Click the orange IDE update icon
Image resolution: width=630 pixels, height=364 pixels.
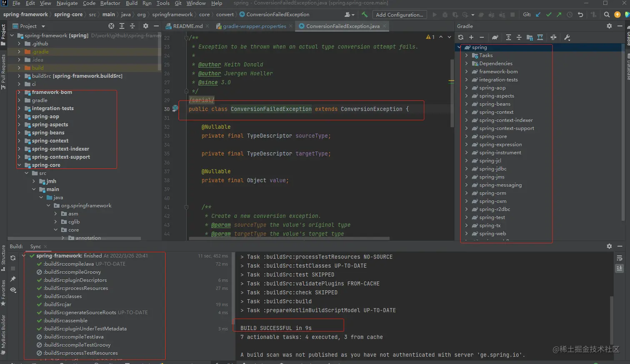click(617, 15)
